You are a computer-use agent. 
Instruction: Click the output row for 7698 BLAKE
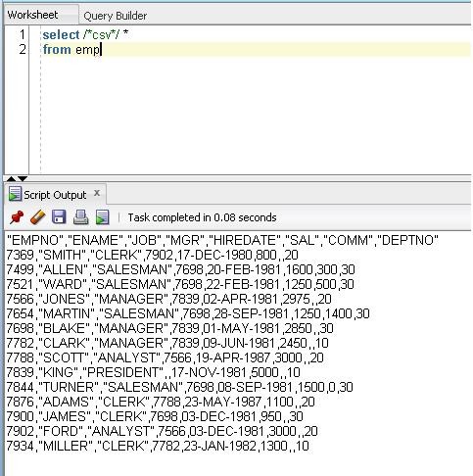[169, 328]
